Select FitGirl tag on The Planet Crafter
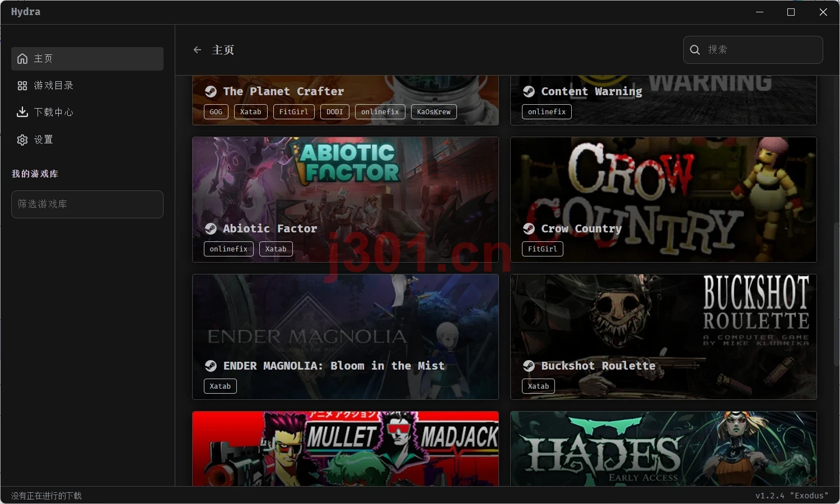The height and width of the screenshot is (504, 840). point(294,112)
